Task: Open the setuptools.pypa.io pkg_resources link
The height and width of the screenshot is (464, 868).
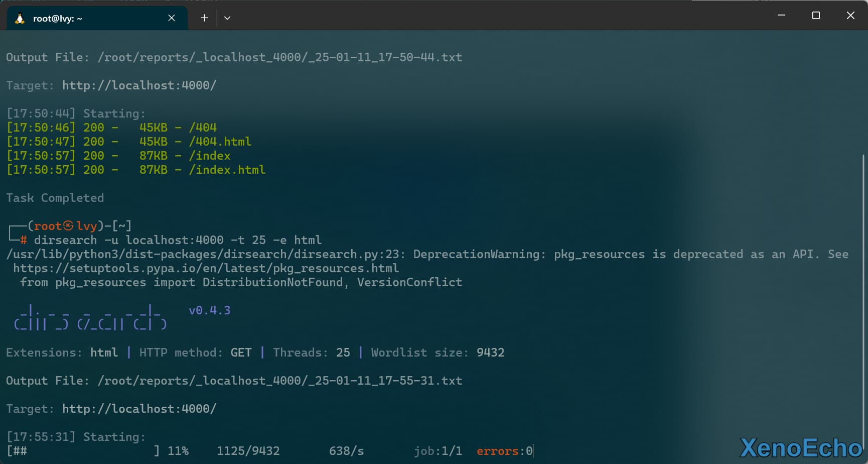Action: (x=206, y=268)
